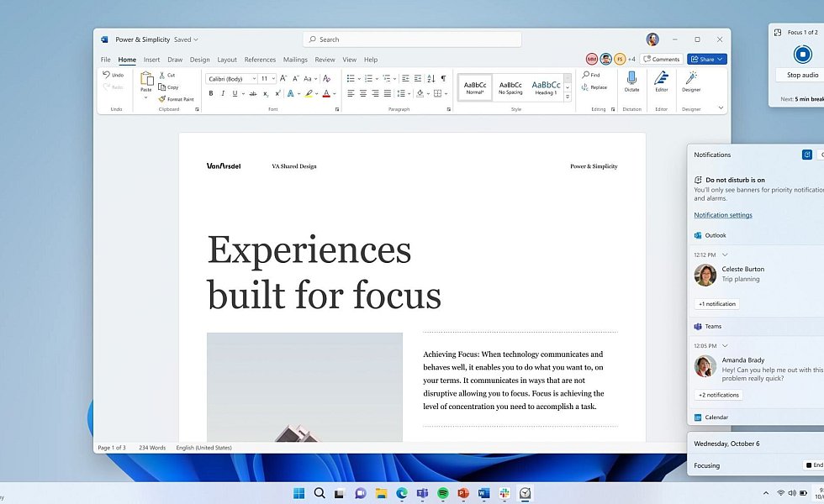Image resolution: width=824 pixels, height=504 pixels.
Task: Toggle Superscript formatting
Action: tap(277, 93)
